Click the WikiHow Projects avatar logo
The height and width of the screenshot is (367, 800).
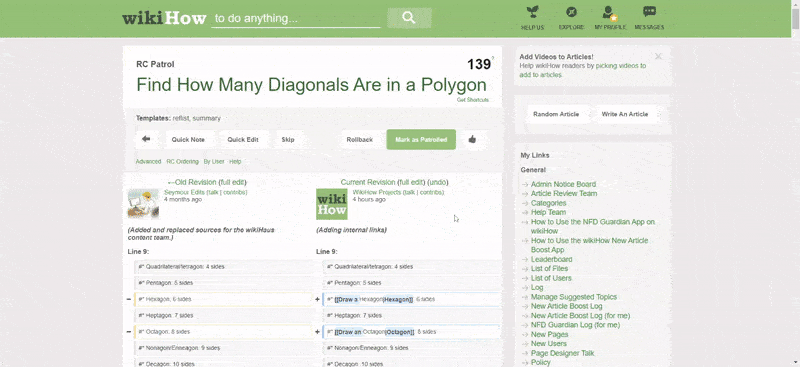332,204
